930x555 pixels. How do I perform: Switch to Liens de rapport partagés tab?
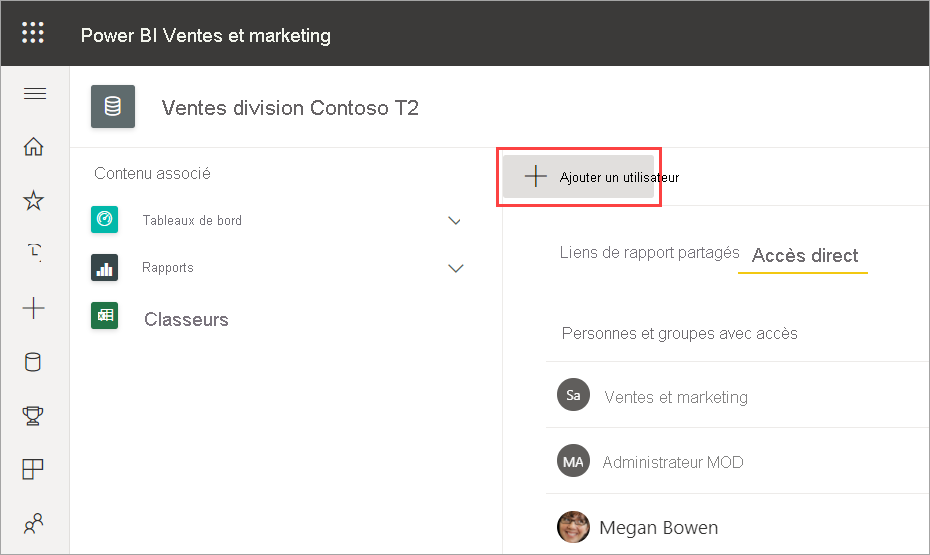coord(649,253)
